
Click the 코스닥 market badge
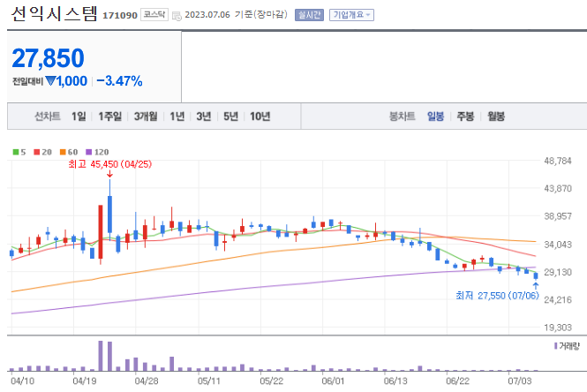click(x=154, y=15)
